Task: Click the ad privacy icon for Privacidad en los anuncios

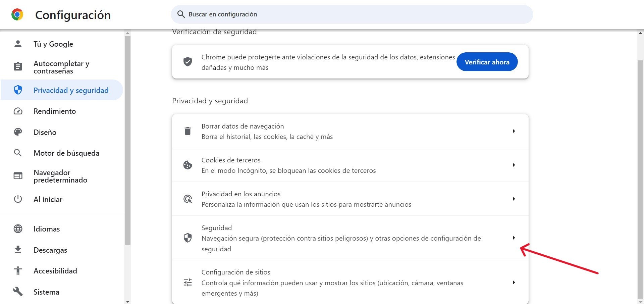Action: click(187, 199)
